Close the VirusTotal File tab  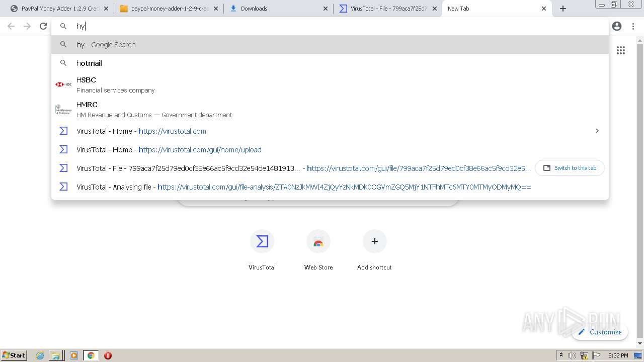(435, 9)
